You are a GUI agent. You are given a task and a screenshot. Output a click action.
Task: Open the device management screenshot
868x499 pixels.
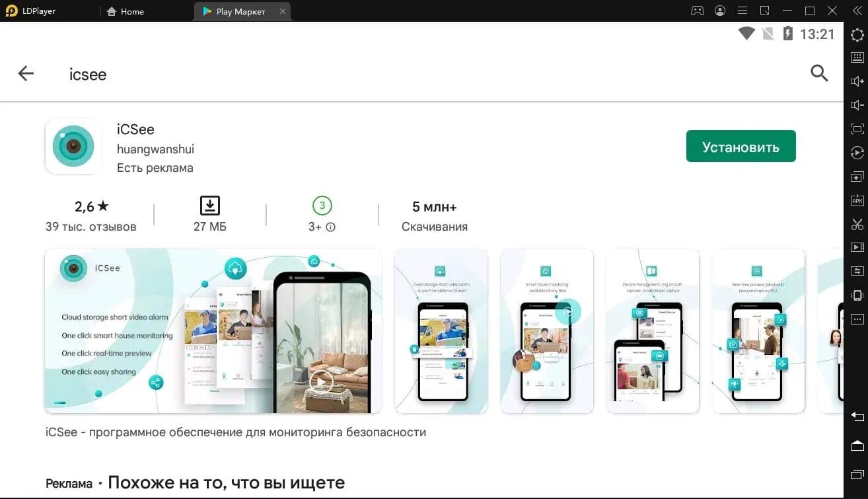click(x=652, y=331)
